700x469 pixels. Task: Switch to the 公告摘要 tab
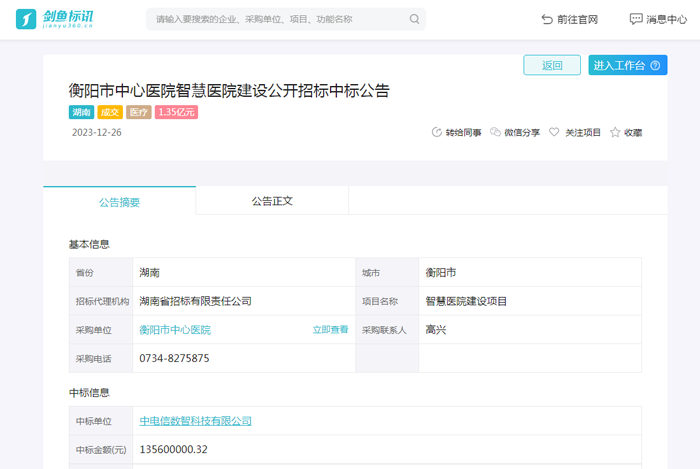(x=119, y=201)
